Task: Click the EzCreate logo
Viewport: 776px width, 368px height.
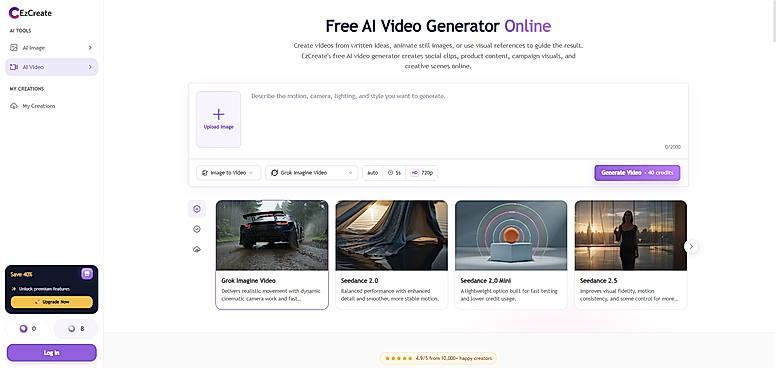Action: click(30, 13)
